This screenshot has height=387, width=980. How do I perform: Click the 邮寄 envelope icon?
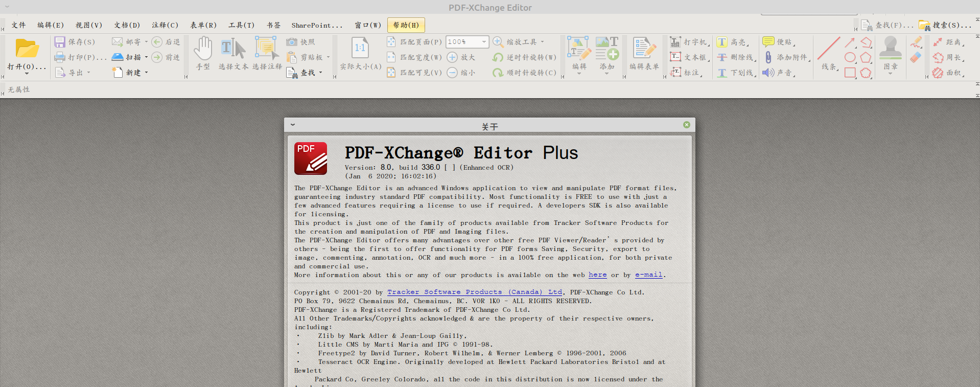click(118, 42)
